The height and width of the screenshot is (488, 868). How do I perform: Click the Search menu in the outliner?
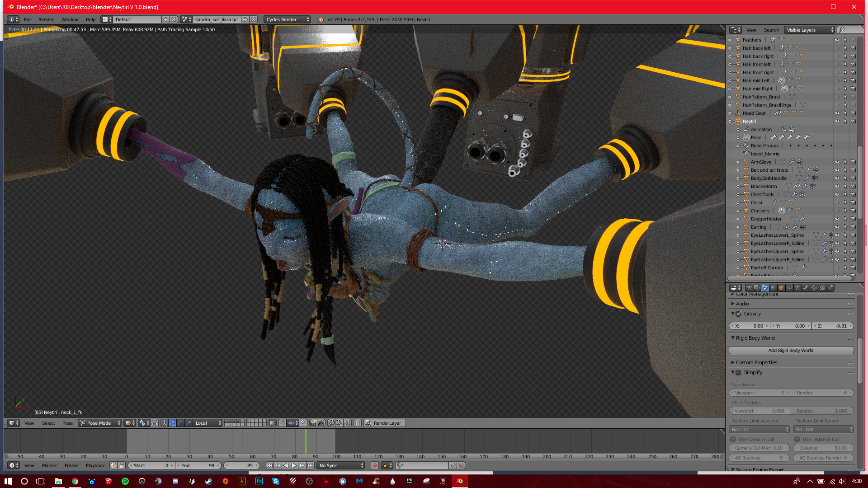pyautogui.click(x=771, y=30)
